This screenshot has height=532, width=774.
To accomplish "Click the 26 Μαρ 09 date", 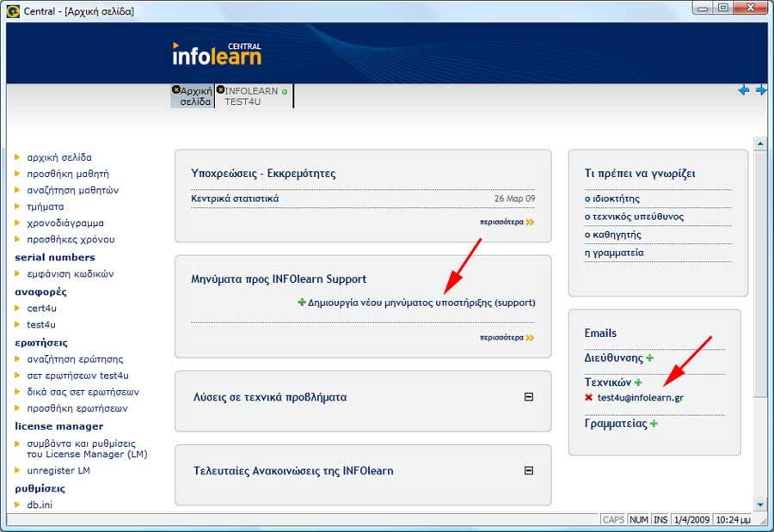I will [515, 199].
